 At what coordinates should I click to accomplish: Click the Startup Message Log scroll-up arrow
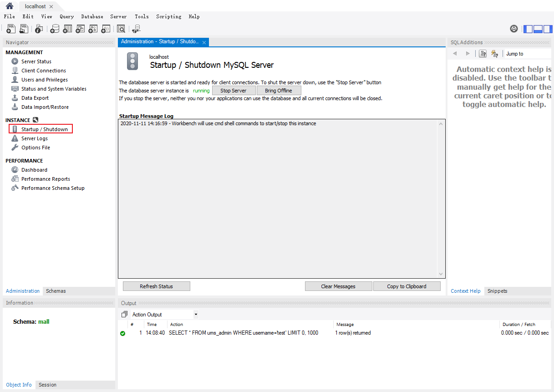tap(441, 124)
